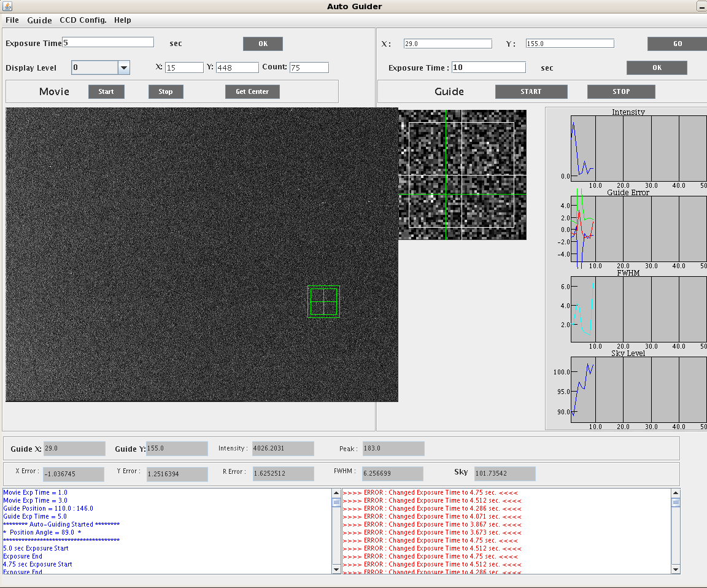
Task: Open the CCD Config. menu
Action: pos(83,20)
